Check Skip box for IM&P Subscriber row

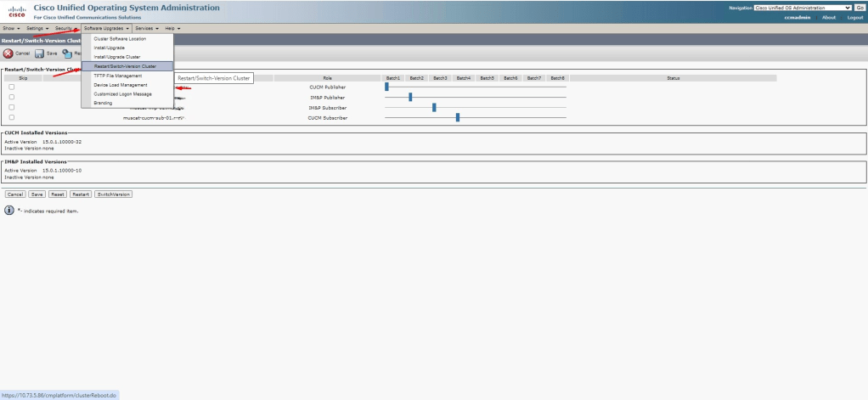point(12,107)
